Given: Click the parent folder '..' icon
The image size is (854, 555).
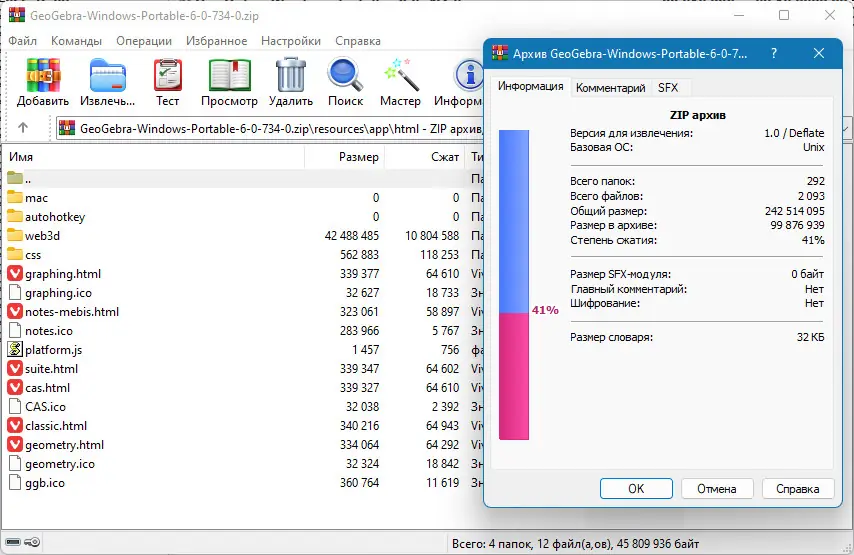Looking at the screenshot, I should 15,178.
